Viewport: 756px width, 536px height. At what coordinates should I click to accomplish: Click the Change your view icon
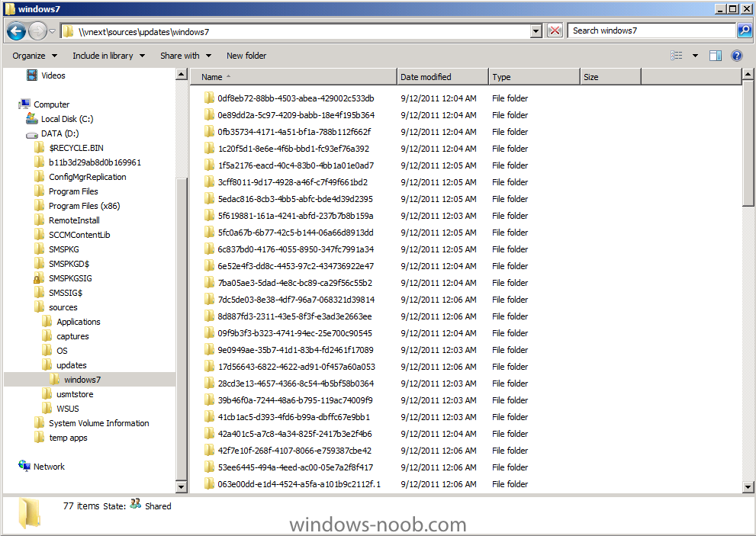click(677, 56)
